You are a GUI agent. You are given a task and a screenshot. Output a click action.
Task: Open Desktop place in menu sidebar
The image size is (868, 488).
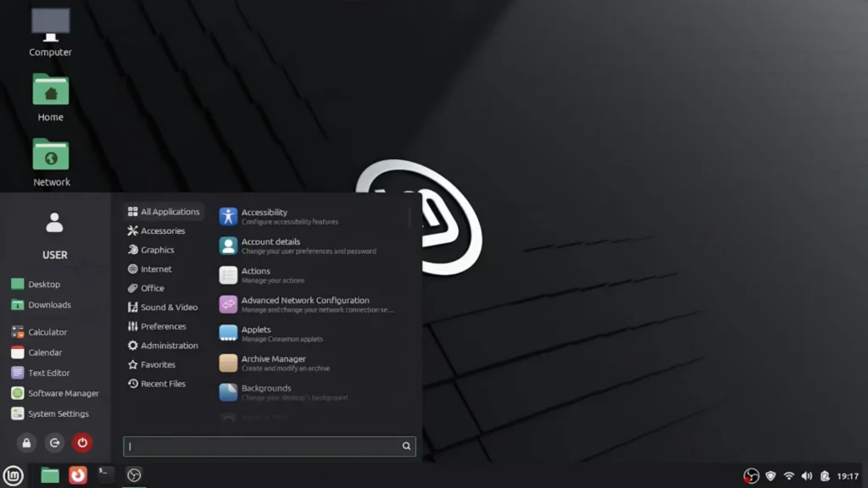pos(36,284)
